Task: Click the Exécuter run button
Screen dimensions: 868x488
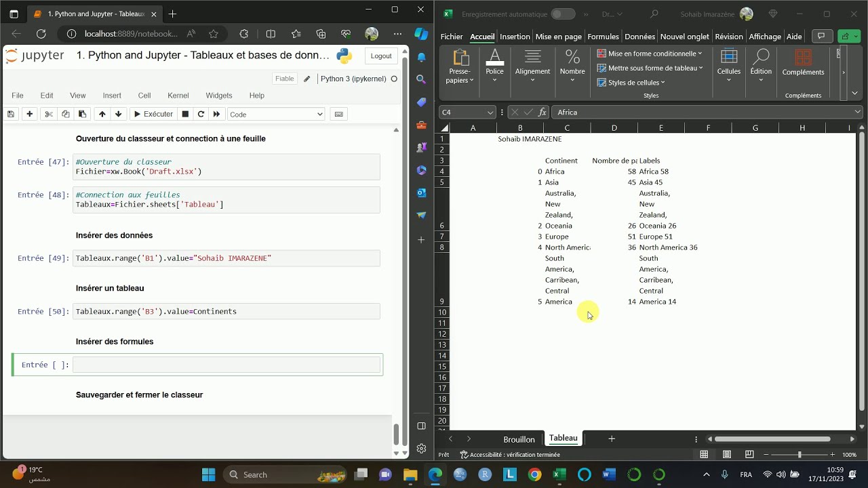Action: point(153,115)
